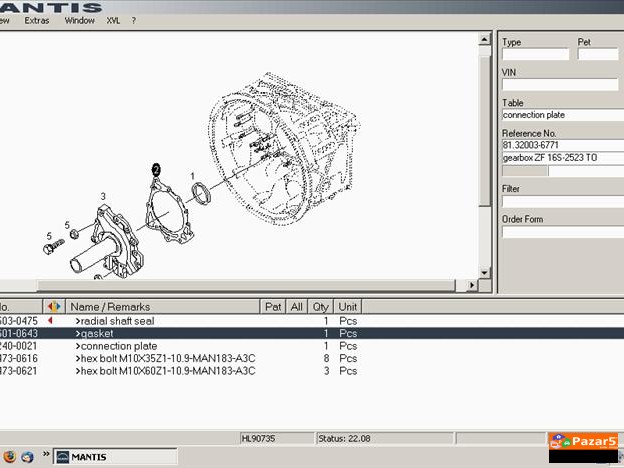The height and width of the screenshot is (468, 624).
Task: Click part number 1 ring in the diagram
Action: (x=200, y=193)
